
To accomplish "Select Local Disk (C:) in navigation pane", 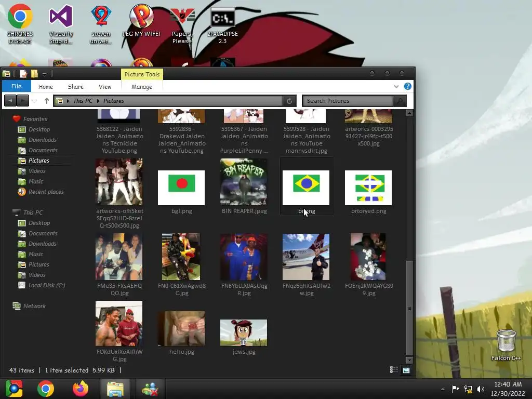I will click(46, 285).
